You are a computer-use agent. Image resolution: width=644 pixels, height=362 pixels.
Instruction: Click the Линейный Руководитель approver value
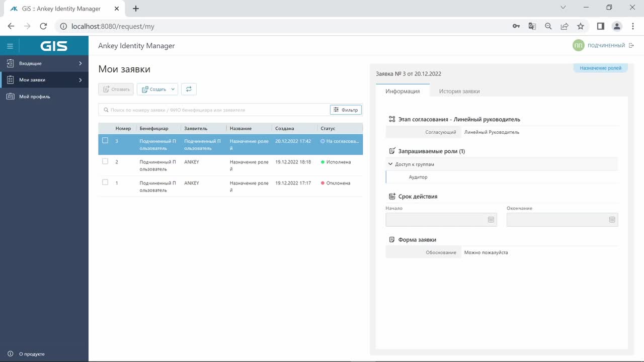coord(492,132)
